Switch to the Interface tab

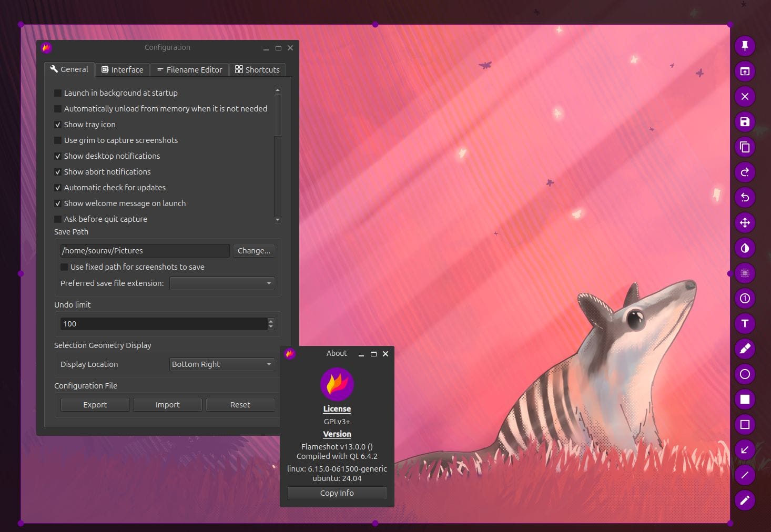click(122, 69)
